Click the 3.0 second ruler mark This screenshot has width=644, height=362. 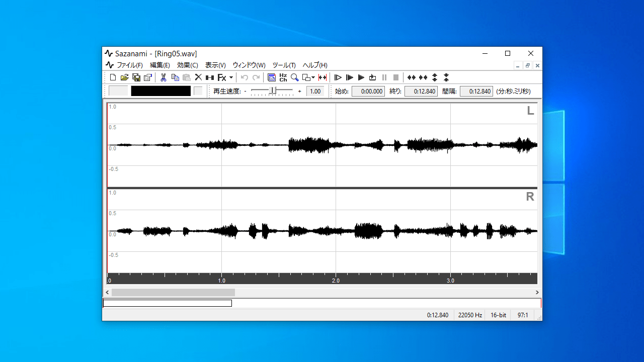(450, 281)
